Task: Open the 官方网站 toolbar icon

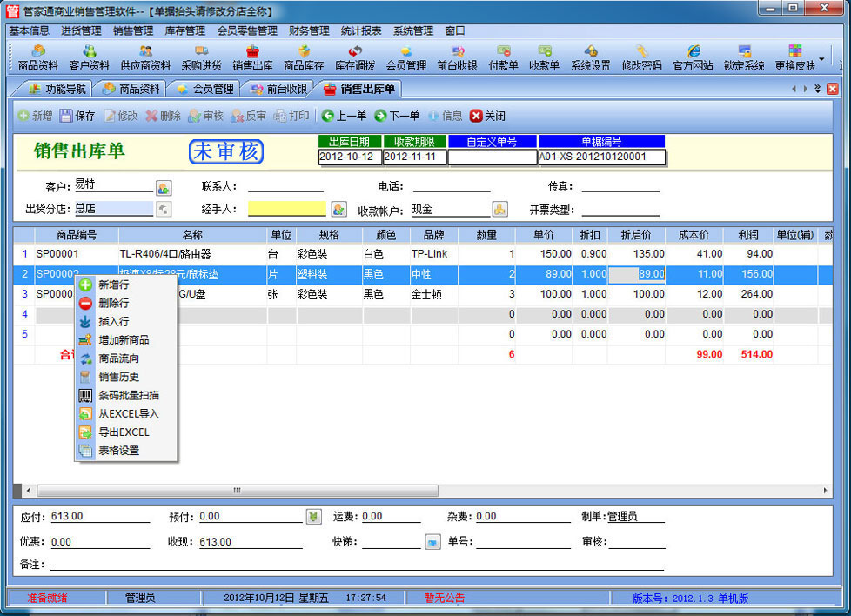Action: click(x=693, y=57)
